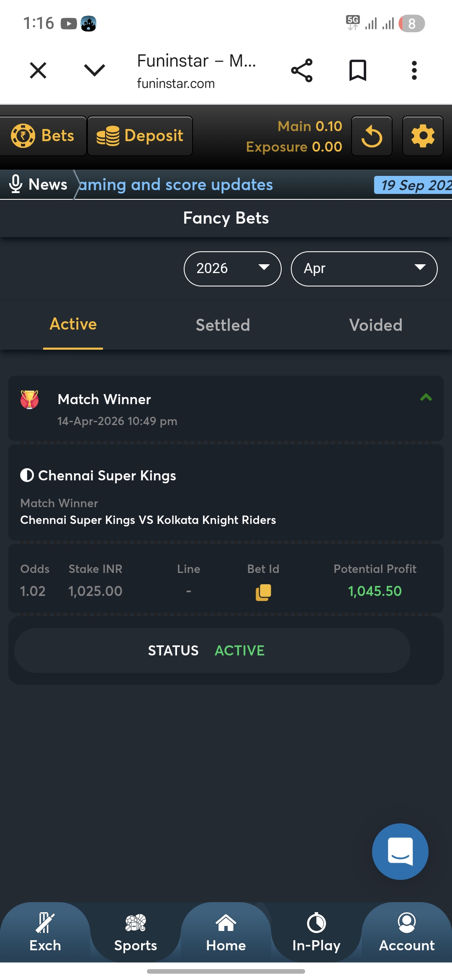Viewport: 452px width, 980px height.
Task: Open the live chat support bubble
Action: 400,851
